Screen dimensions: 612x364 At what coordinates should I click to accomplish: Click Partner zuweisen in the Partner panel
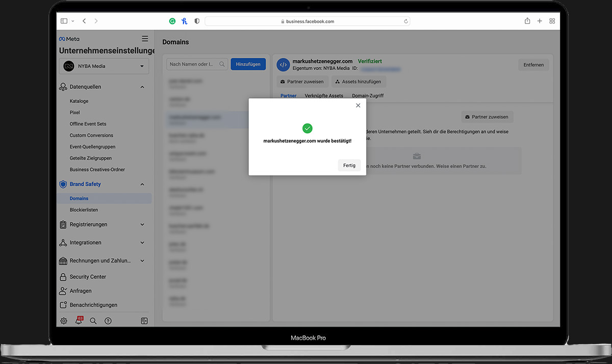click(x=487, y=117)
